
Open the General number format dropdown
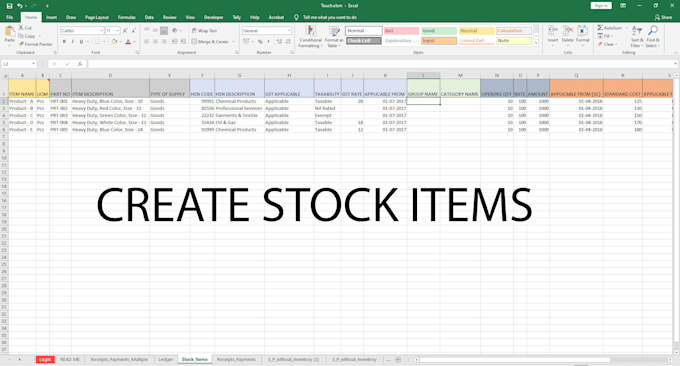click(289, 31)
